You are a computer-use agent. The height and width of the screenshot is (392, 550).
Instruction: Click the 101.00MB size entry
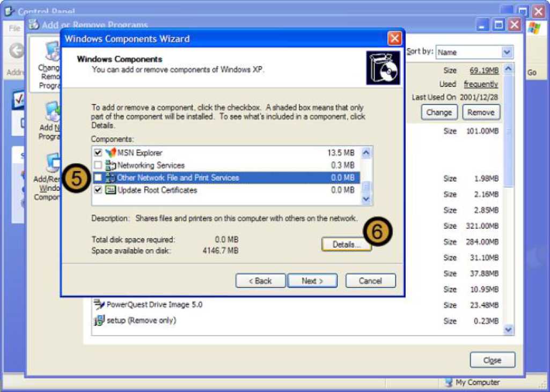click(482, 131)
